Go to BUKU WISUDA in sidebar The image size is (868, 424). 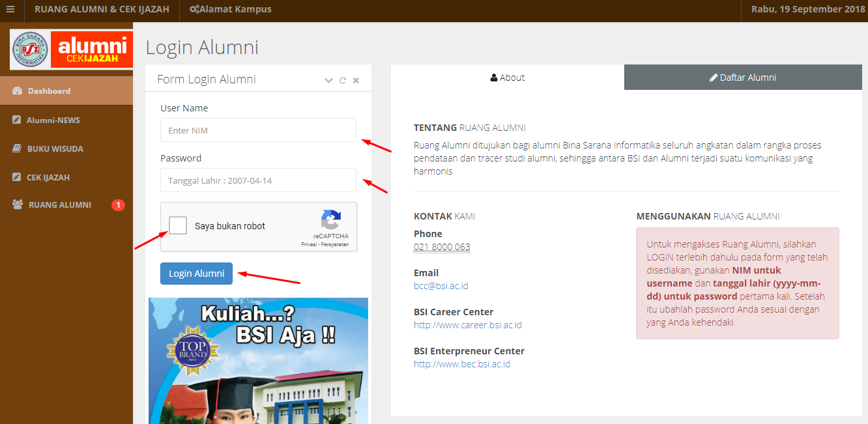tap(66, 149)
